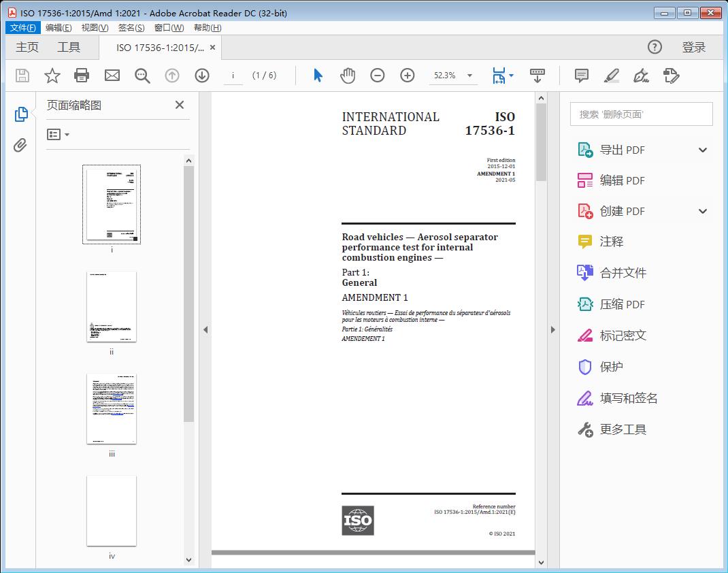
Task: Collapse the left navigation pane arrow
Action: pyautogui.click(x=205, y=330)
